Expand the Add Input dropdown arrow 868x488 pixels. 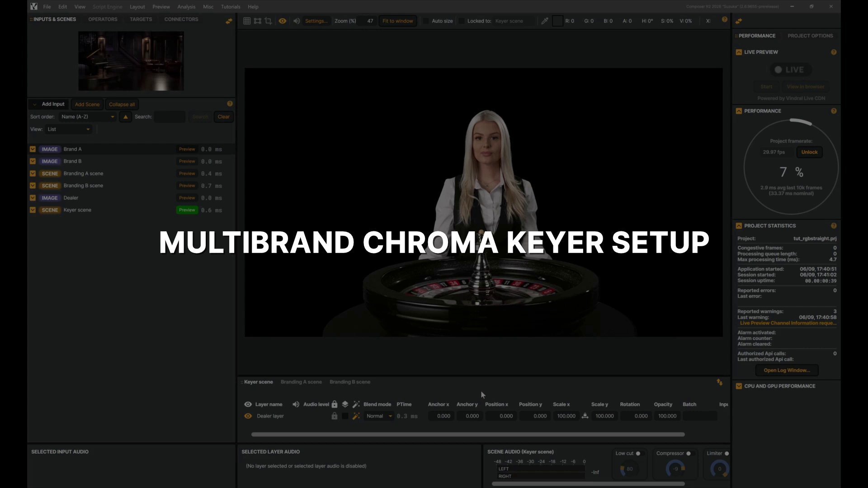[x=34, y=104]
